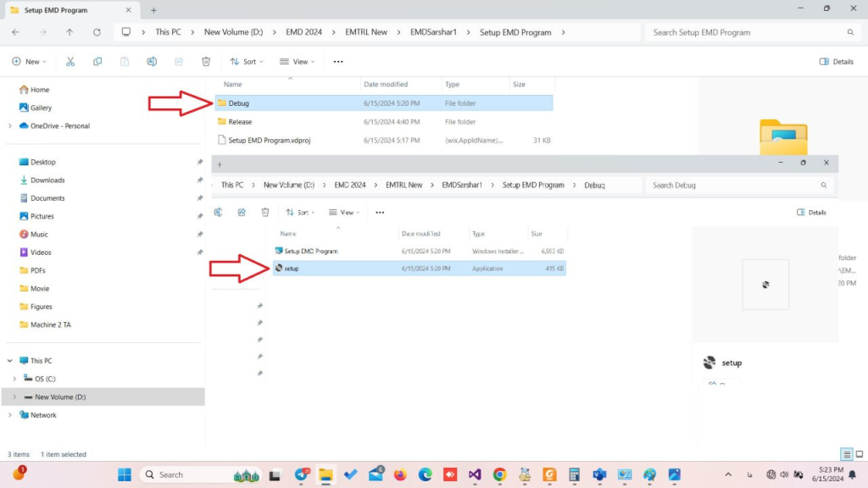Click the Search Debug input box
This screenshot has width=868, height=488.
click(733, 185)
